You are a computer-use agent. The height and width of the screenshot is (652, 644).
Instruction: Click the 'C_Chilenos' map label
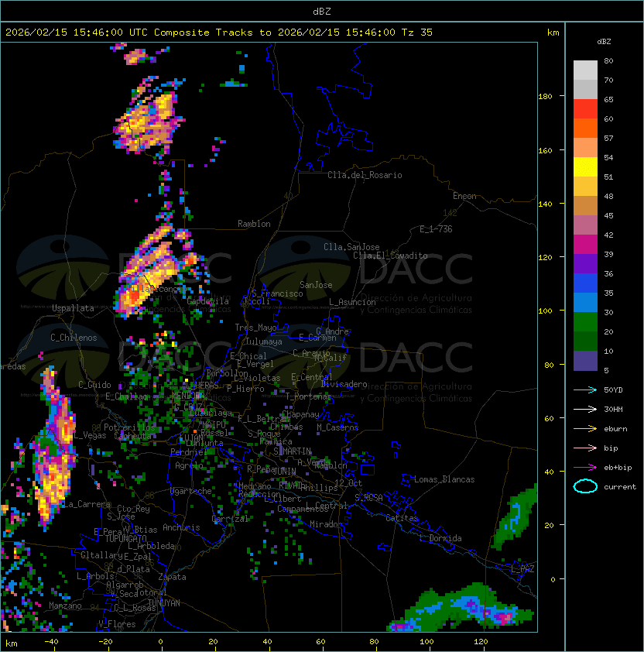click(74, 338)
